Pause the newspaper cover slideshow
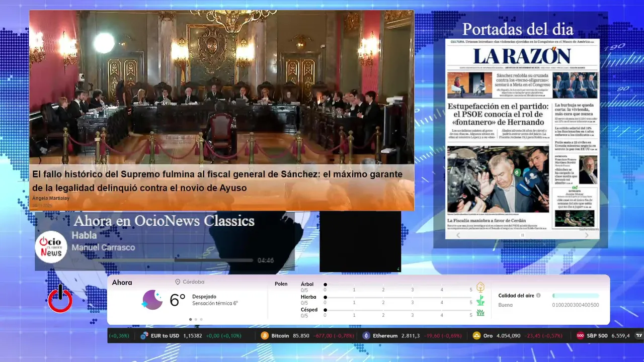The width and height of the screenshot is (644, 362). (522, 235)
